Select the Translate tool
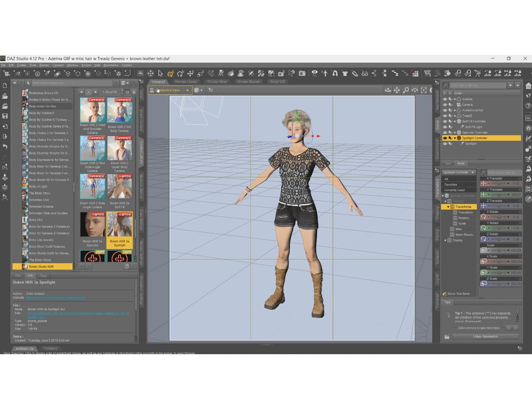532x409 pixels. 191,74
